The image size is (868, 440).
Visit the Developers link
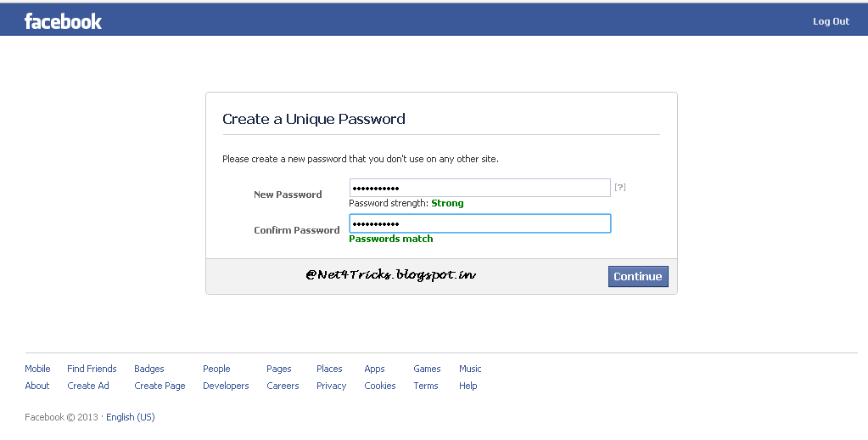point(226,386)
